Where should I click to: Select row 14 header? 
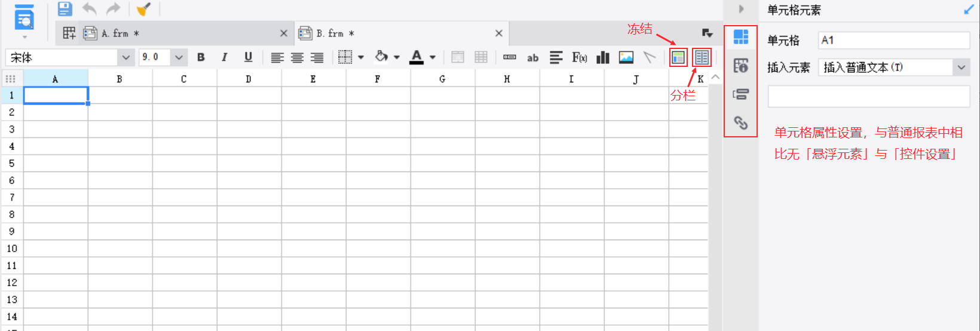[11, 317]
